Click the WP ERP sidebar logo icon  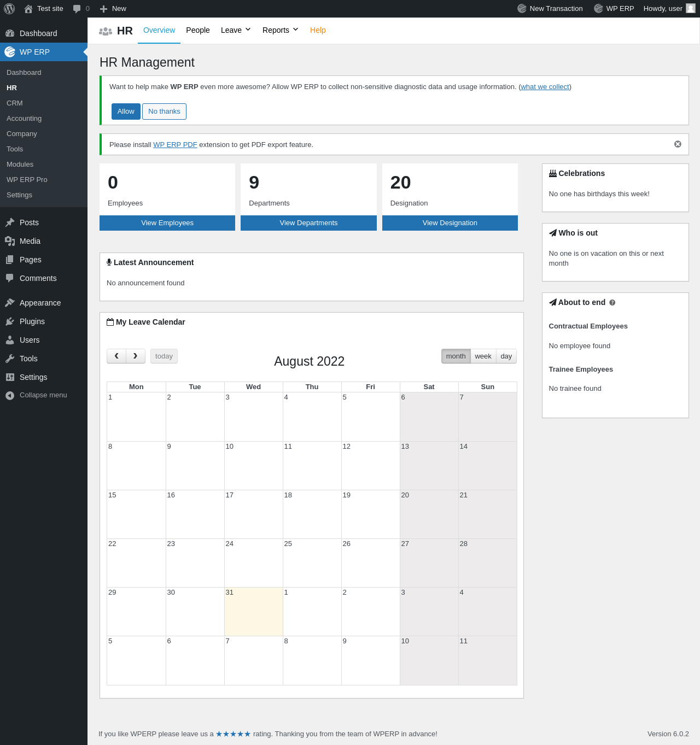(10, 52)
